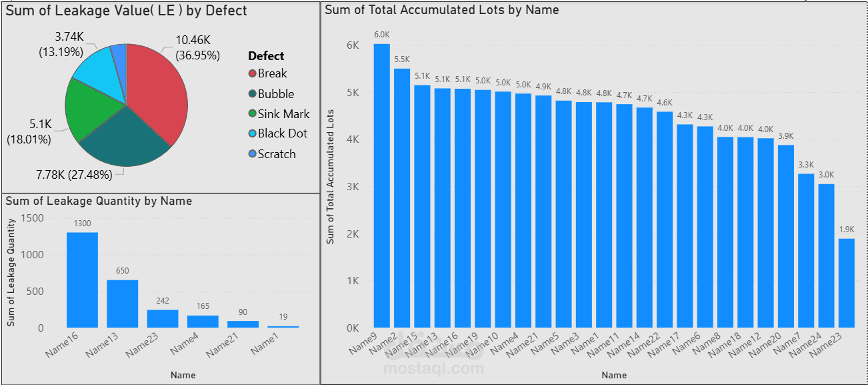The width and height of the screenshot is (868, 385).
Task: Click the shortest bar labeled 1.9K
Action: point(846,284)
